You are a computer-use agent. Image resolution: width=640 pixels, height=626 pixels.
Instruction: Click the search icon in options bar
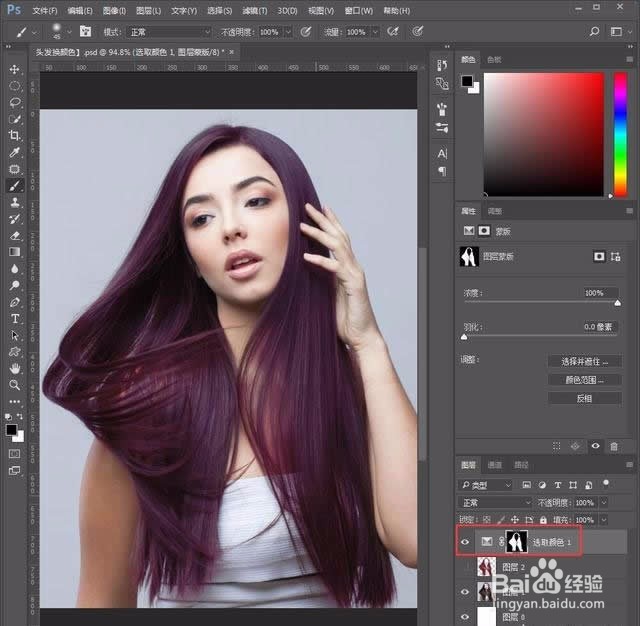(x=595, y=31)
